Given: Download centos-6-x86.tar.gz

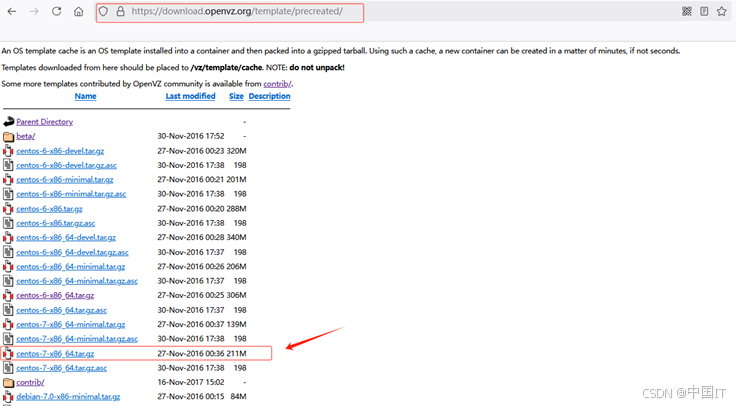Looking at the screenshot, I should pyautogui.click(x=49, y=209).
